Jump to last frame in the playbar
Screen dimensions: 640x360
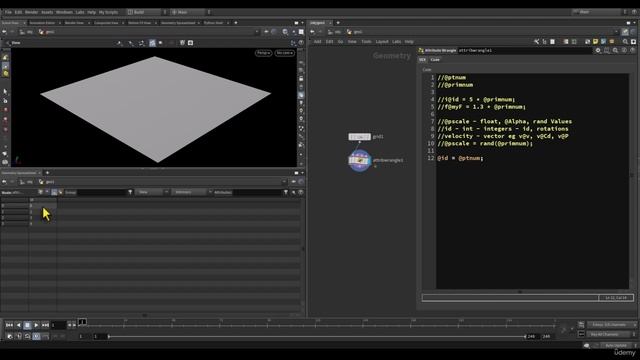pyautogui.click(x=45, y=325)
